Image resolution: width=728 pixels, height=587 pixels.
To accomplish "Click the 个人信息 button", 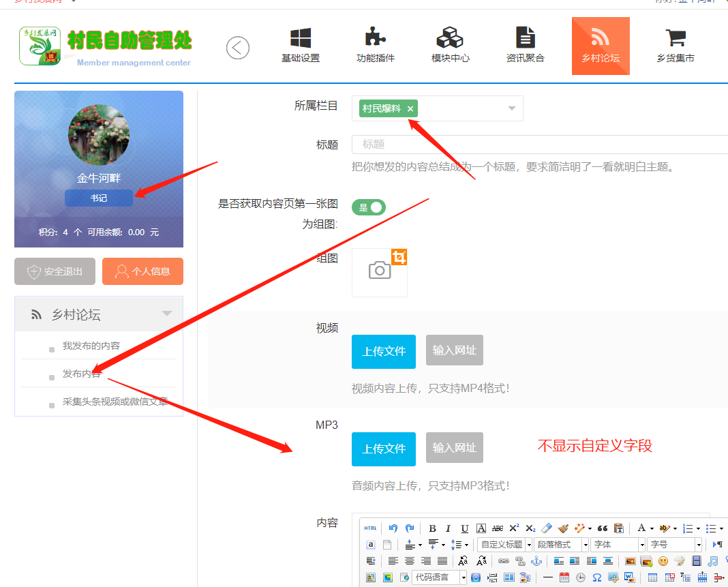I will click(x=142, y=271).
